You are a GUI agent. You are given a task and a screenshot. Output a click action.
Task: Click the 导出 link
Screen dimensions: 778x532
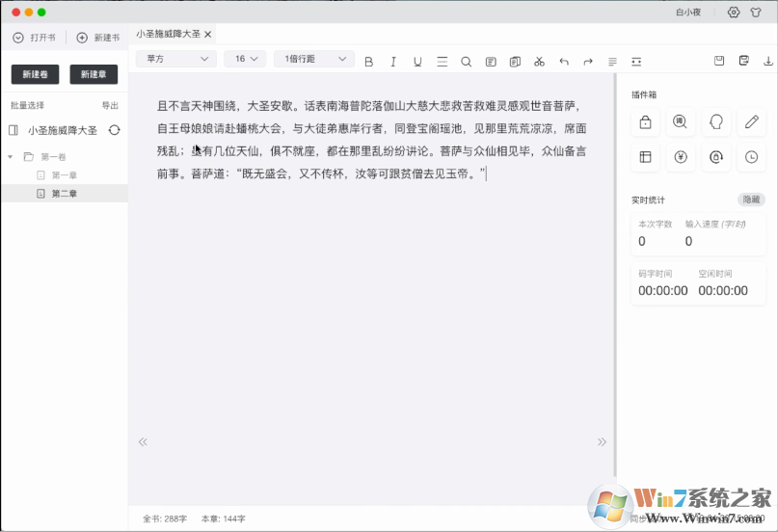pyautogui.click(x=110, y=106)
